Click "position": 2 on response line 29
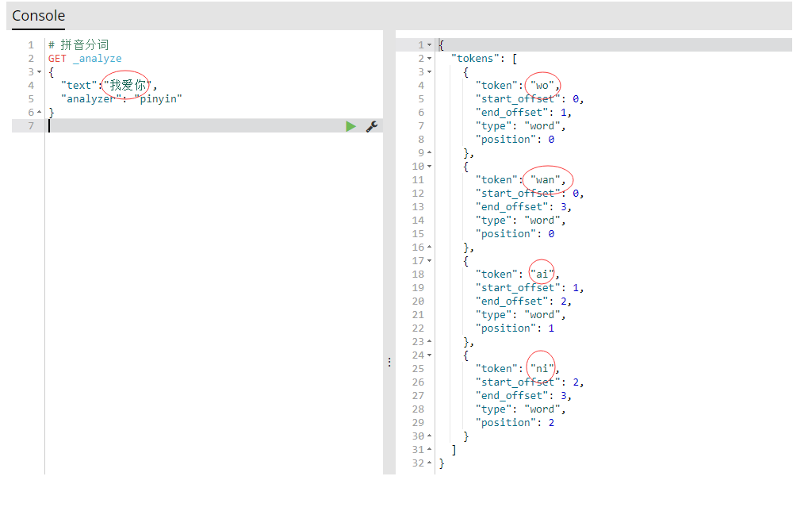This screenshot has height=507, width=812. coord(515,422)
